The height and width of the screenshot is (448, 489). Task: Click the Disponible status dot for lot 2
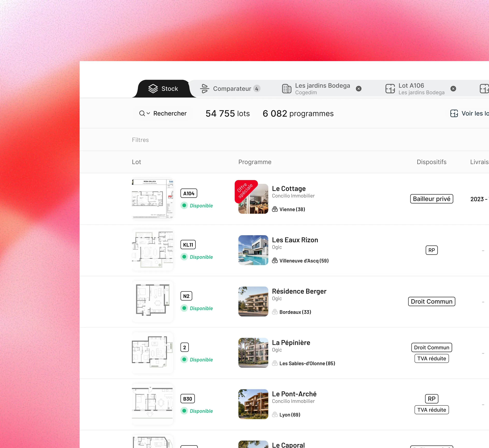184,360
